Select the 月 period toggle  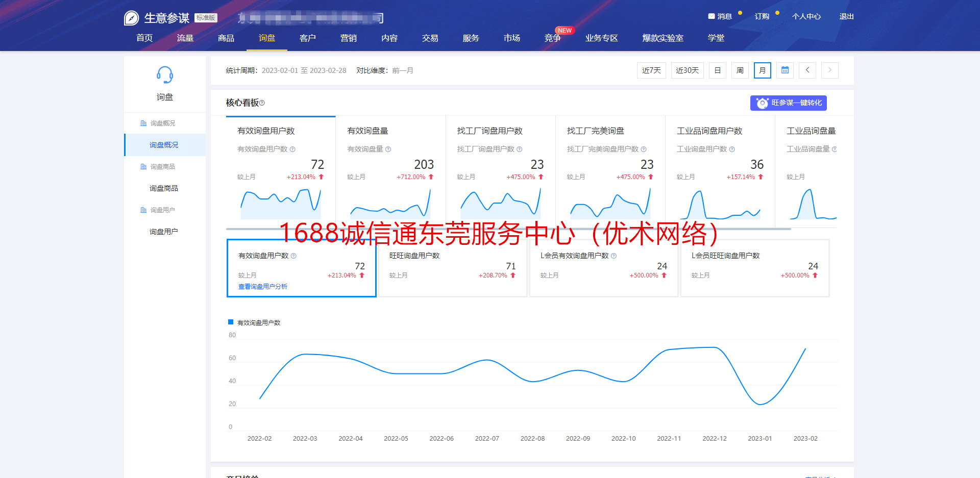click(x=763, y=70)
